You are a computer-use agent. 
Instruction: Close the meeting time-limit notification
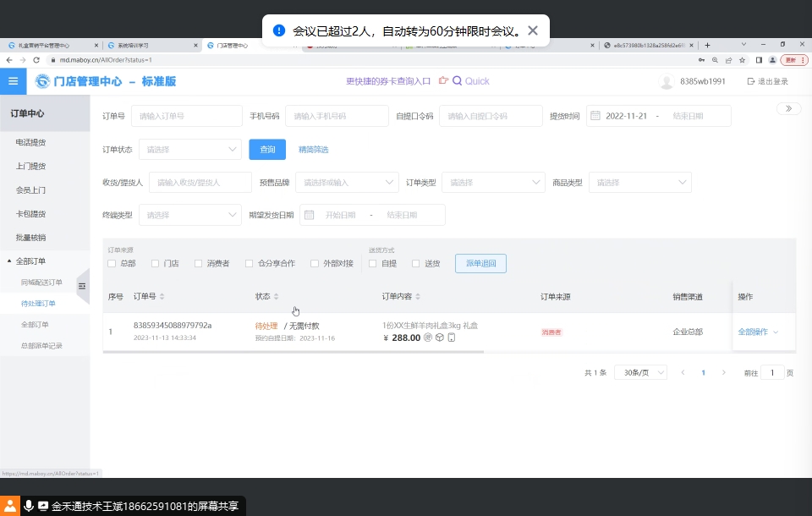coord(532,30)
